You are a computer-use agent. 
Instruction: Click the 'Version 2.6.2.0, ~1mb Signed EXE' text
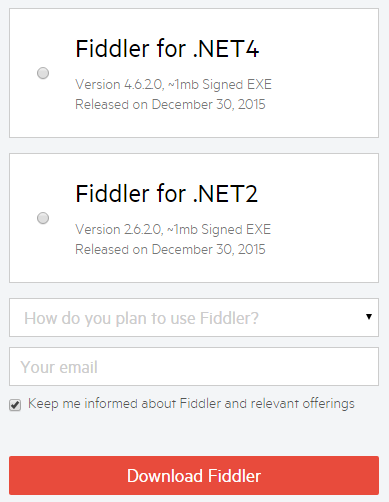(173, 230)
